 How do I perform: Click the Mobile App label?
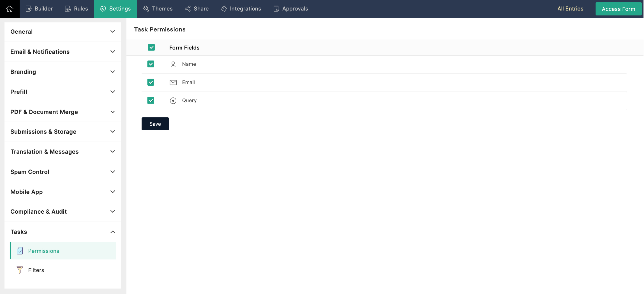(x=27, y=192)
